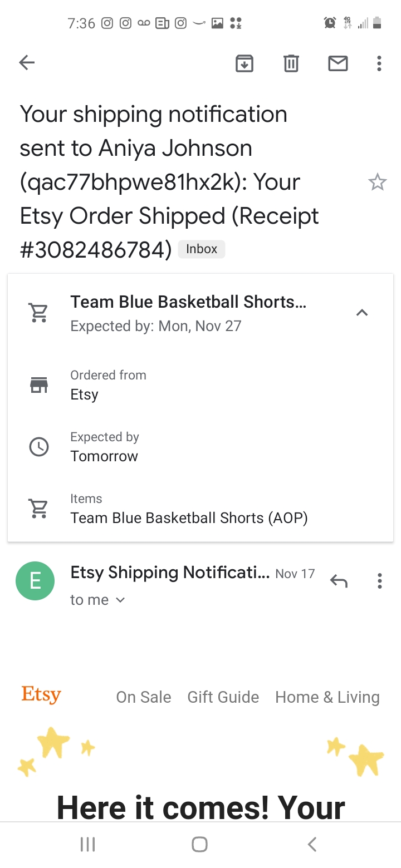Open the On Sale link
This screenshot has height=868, width=401.
click(x=144, y=697)
